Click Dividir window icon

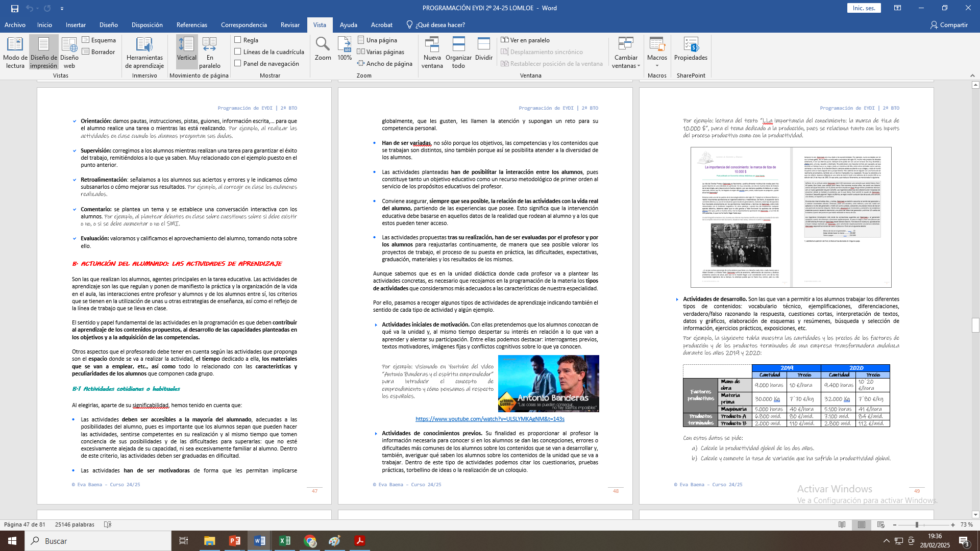483,45
